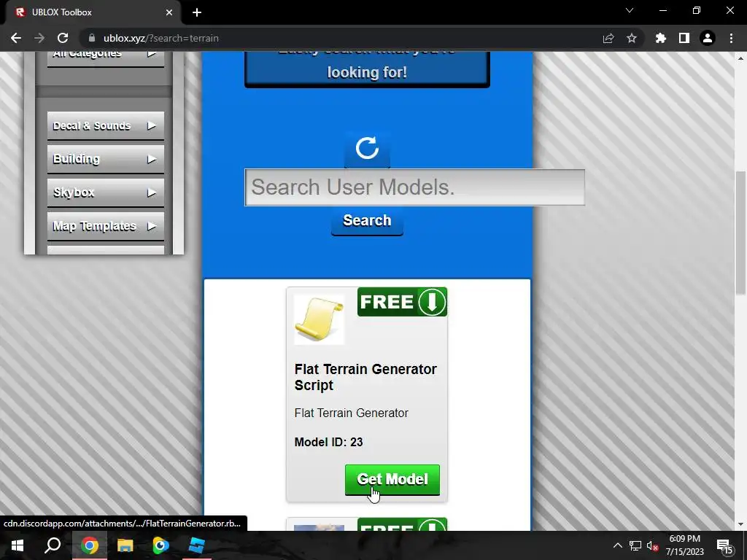Open File Explorer from the taskbar
Viewport: 747px width, 560px height.
point(125,545)
